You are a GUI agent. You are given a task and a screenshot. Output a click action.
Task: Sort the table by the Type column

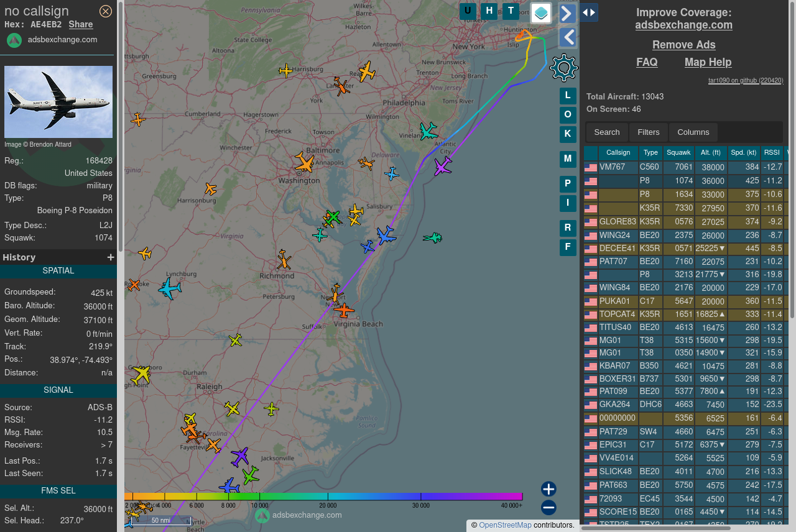650,152
